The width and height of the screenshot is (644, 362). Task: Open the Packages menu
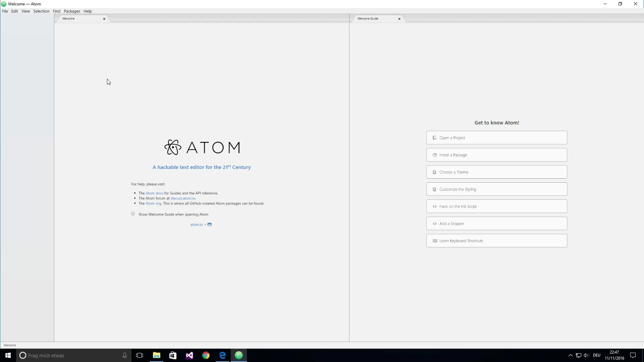coord(72,11)
